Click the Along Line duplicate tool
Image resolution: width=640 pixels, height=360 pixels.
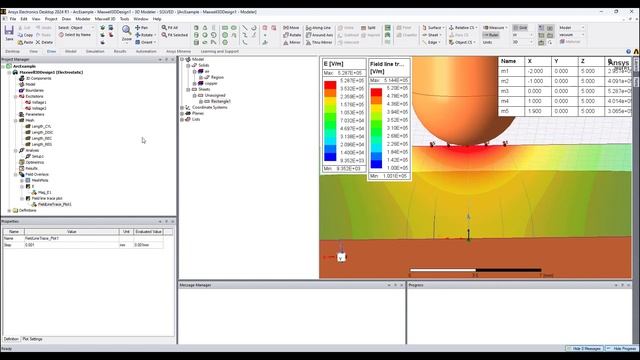pos(318,28)
